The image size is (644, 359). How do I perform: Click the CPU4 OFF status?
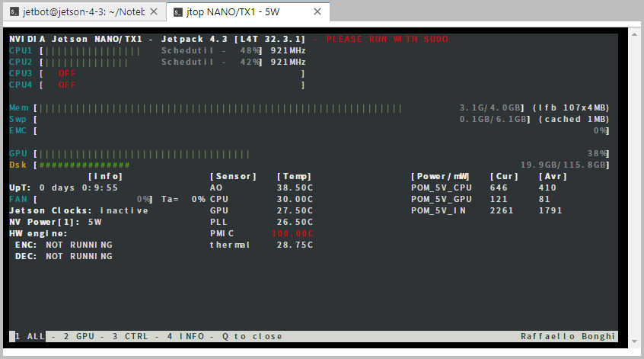coord(66,85)
